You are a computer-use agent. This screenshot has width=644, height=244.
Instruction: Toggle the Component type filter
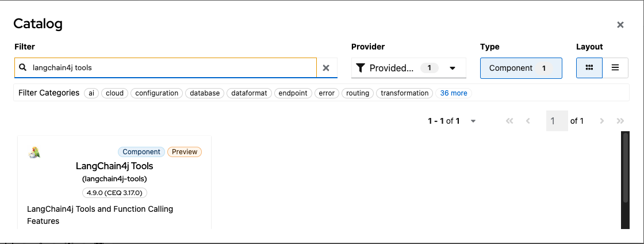click(521, 68)
